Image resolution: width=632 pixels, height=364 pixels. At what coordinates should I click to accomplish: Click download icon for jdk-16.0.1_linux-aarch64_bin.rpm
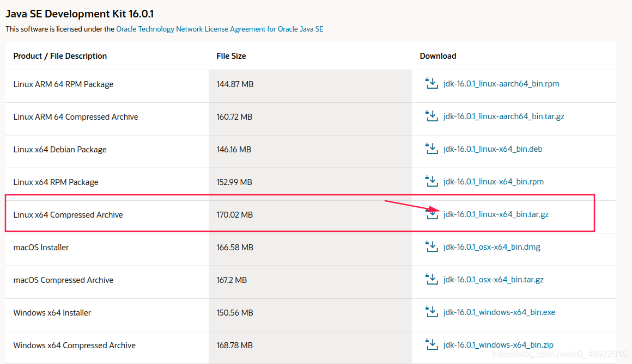(432, 83)
